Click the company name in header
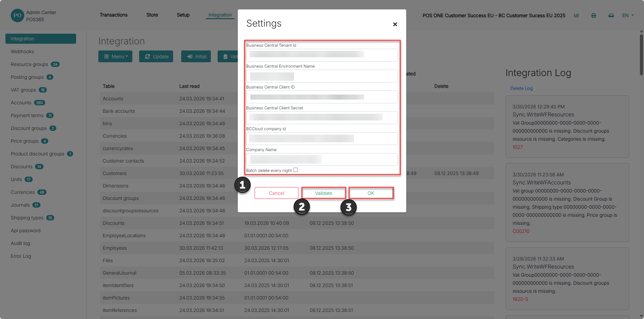The image size is (644, 319). click(494, 15)
